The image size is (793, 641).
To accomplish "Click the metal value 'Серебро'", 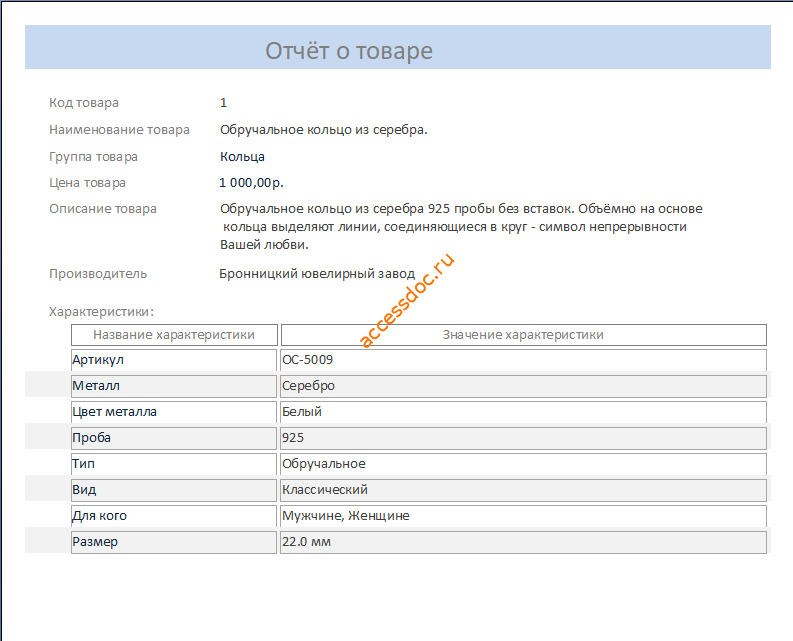I will pos(523,386).
